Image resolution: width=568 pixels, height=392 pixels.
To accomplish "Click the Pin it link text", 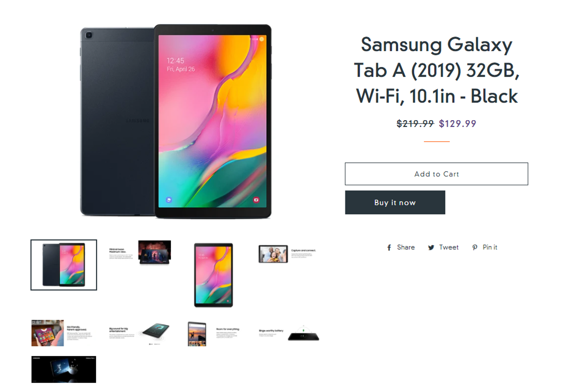I will click(x=490, y=247).
